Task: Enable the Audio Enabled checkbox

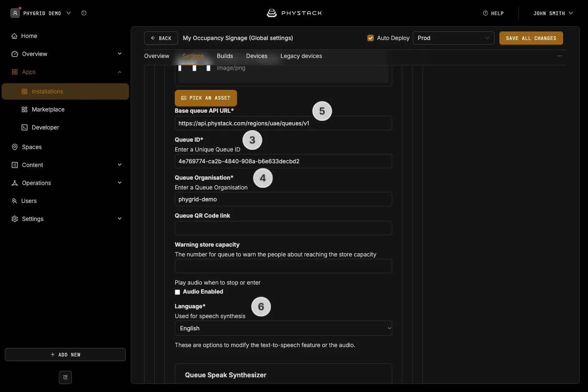Action: point(177,292)
